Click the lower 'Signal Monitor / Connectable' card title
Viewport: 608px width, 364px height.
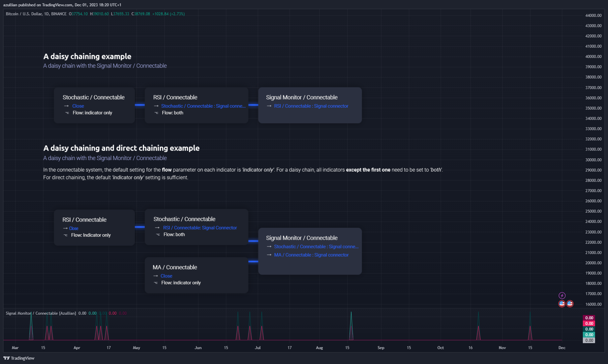[302, 238]
